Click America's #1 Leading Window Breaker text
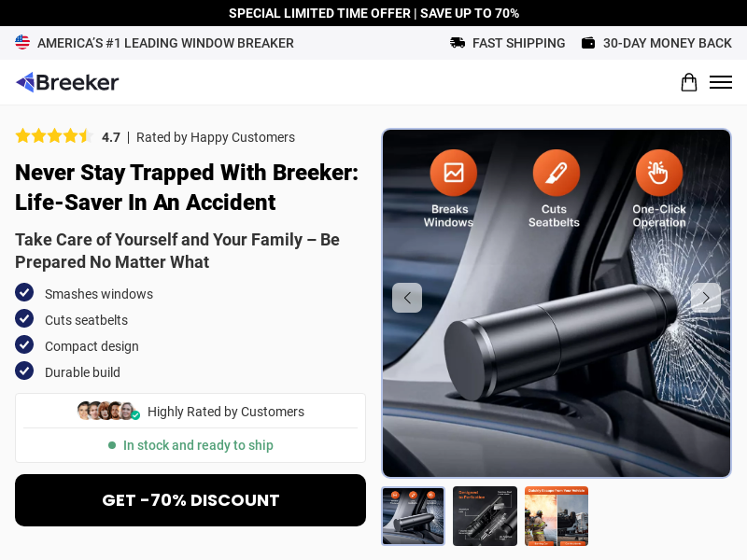 pyautogui.click(x=166, y=43)
